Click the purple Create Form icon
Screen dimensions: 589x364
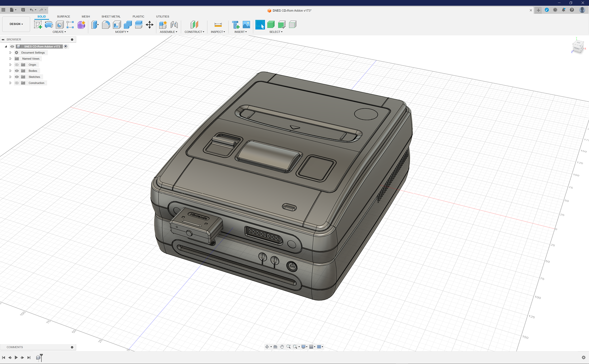click(x=81, y=25)
